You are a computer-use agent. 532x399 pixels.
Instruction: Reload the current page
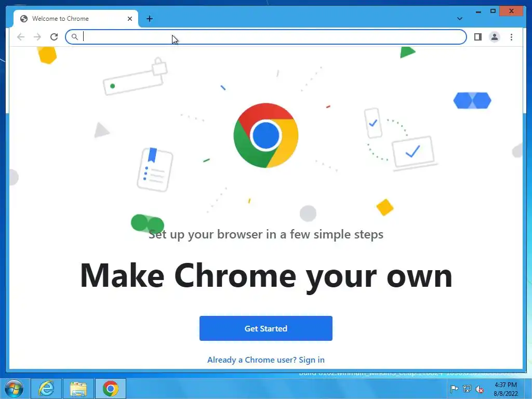tap(54, 37)
